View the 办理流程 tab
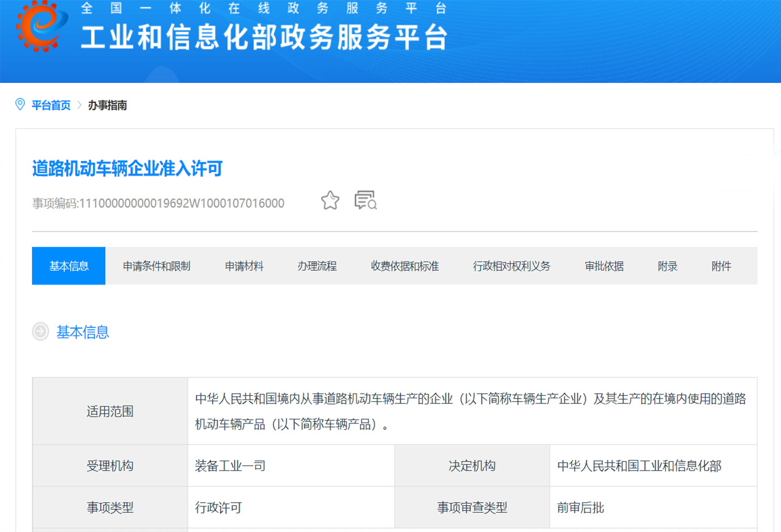Image resolution: width=781 pixels, height=532 pixels. 317,266
